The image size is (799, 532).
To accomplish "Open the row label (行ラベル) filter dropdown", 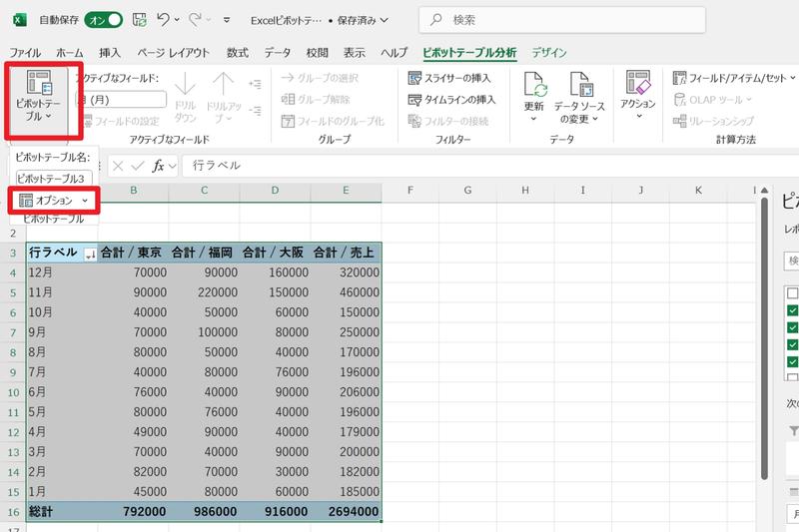I will (x=90, y=255).
